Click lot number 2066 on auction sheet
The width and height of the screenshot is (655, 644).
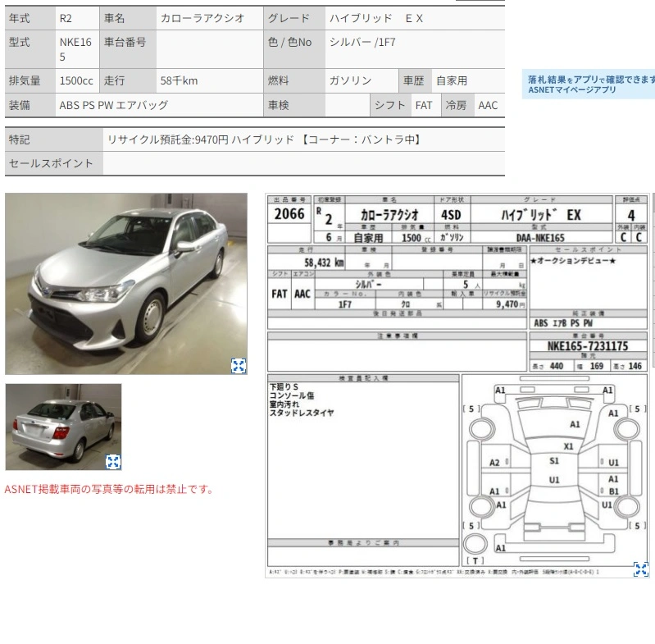[x=289, y=214]
